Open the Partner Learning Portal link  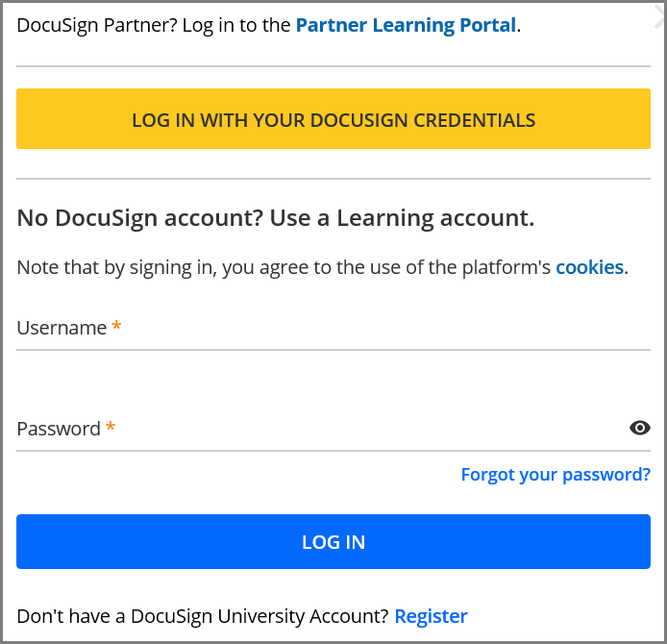406,26
